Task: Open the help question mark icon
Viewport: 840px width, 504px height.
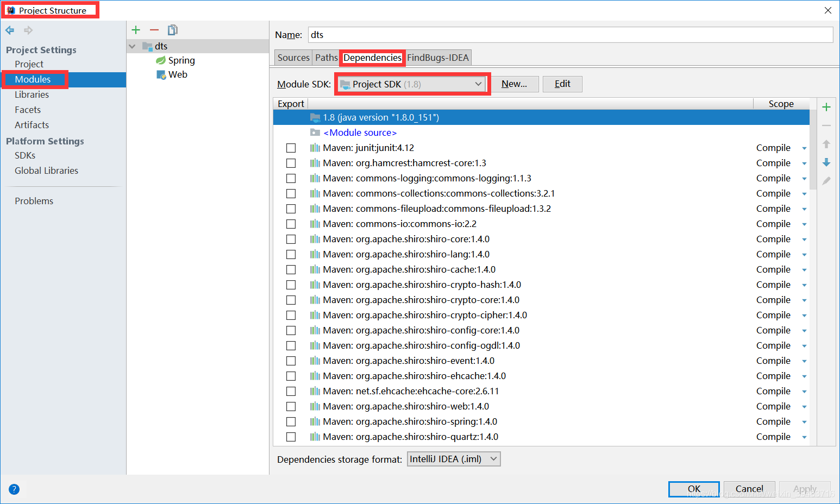Action: click(x=14, y=489)
